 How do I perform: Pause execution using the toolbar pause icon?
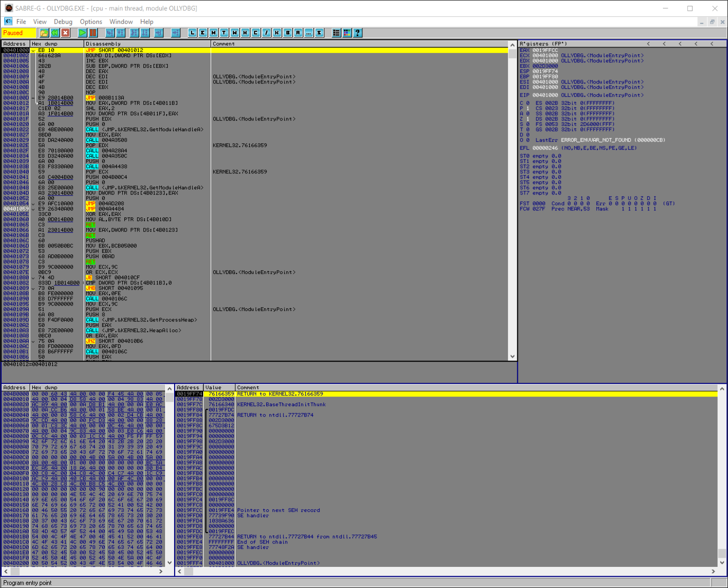(x=93, y=33)
